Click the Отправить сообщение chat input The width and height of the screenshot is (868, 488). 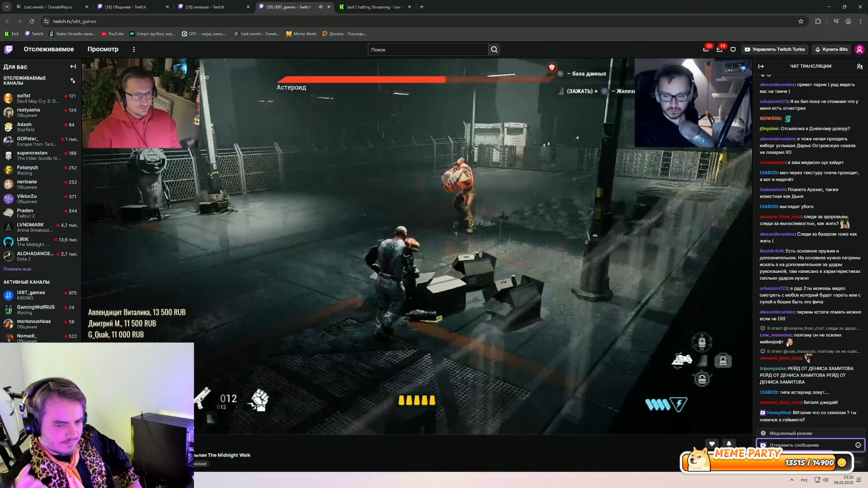click(810, 445)
